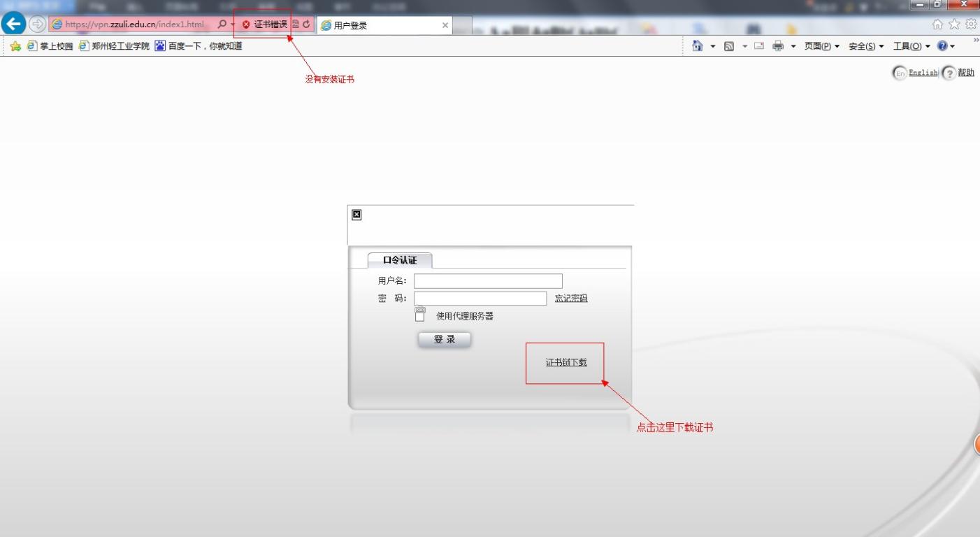Open the Tools gear icon at top-right

(971, 24)
